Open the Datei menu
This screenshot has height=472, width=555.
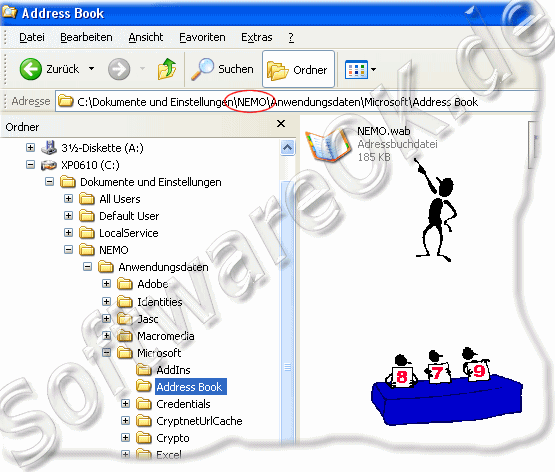click(32, 37)
